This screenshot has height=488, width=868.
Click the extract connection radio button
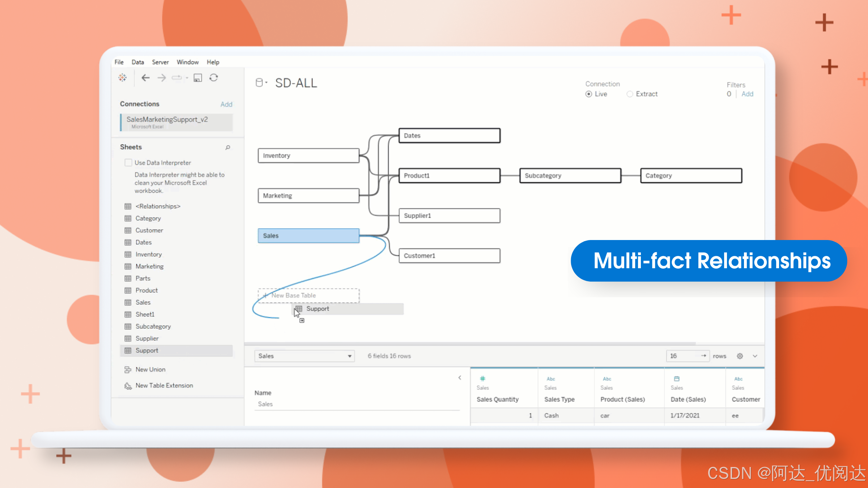pos(630,94)
